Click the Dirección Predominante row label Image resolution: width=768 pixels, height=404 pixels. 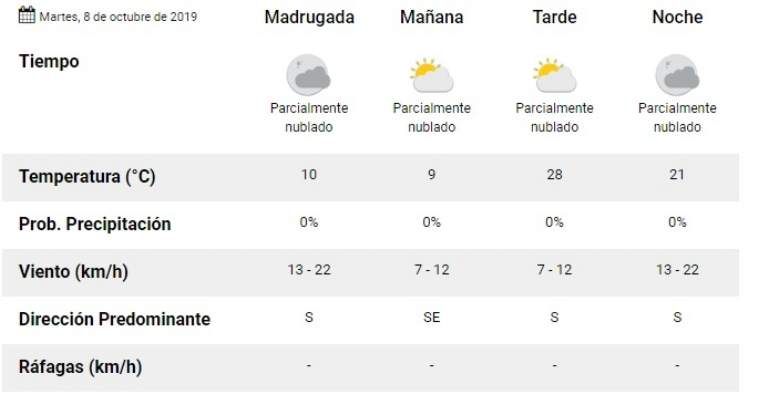coord(114,319)
